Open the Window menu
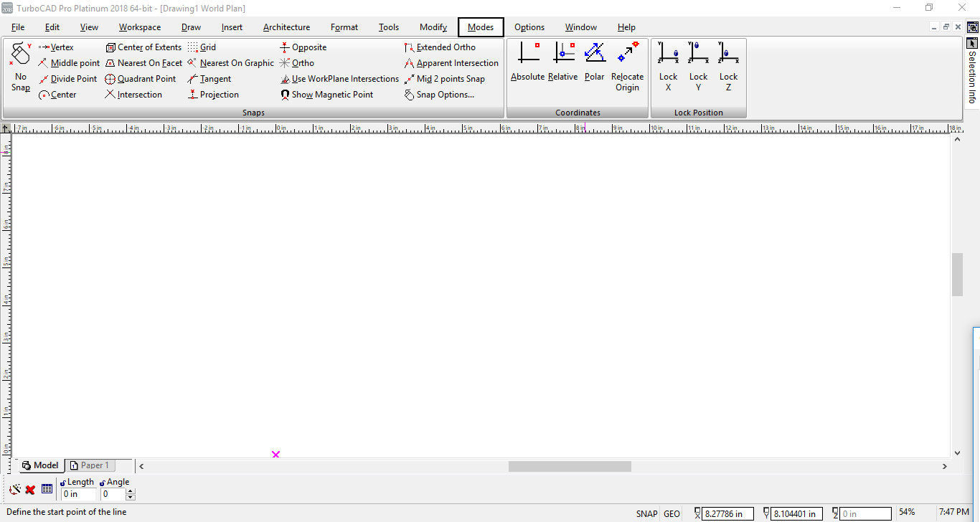Screen dimensions: 980x522 (581, 27)
